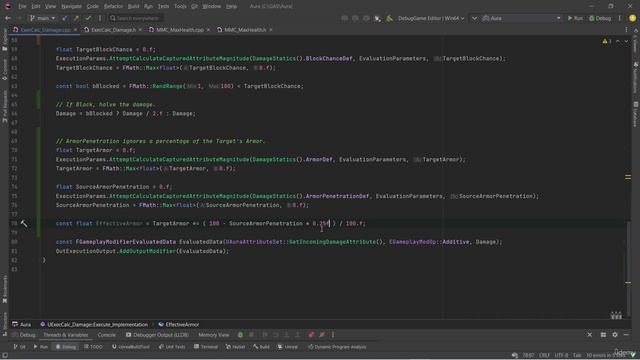Open the File menu
Screen dimensions: 640x360
coord(22,6)
